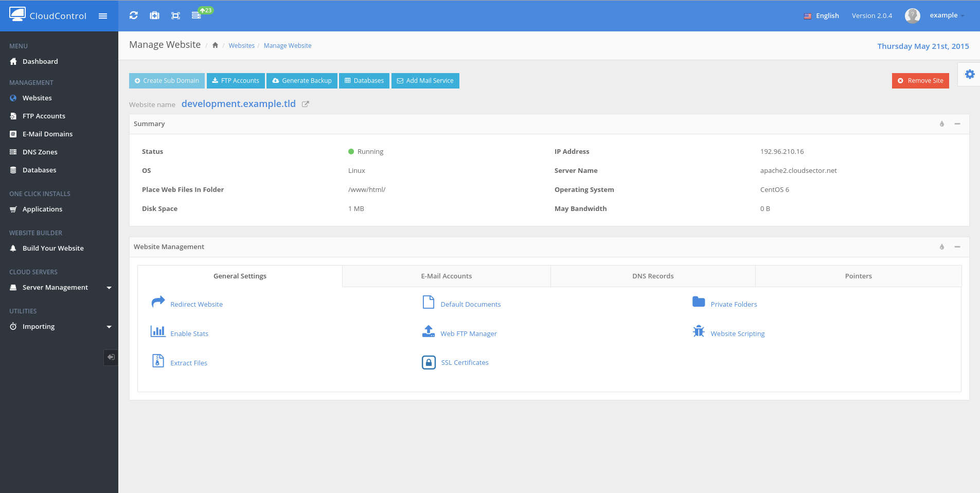Open the user avatar picture
This screenshot has height=493, width=980.
coord(913,16)
